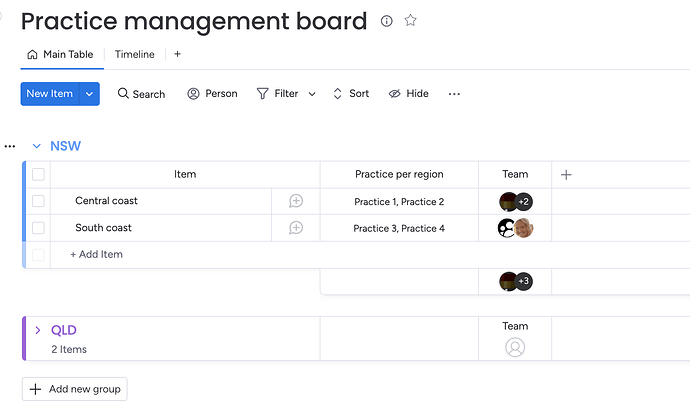
Task: Click Add new group button
Action: [75, 389]
